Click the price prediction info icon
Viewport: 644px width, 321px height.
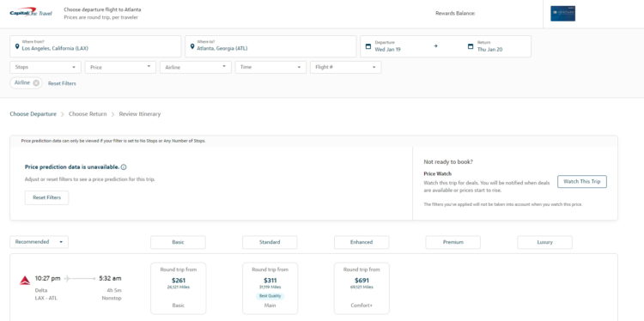[124, 167]
